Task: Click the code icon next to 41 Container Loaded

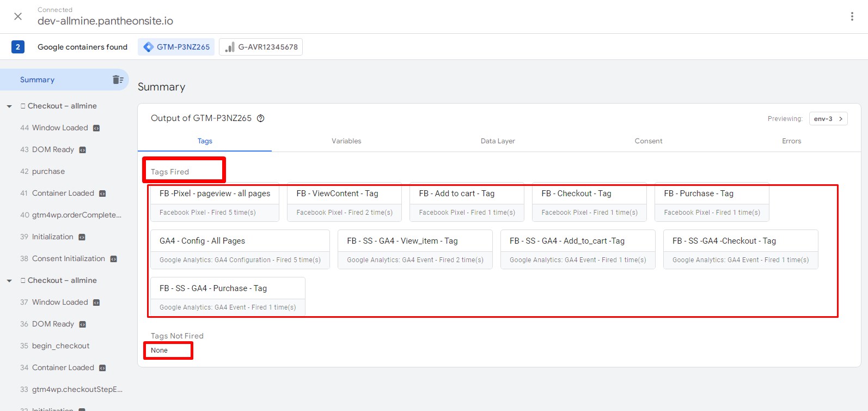Action: tap(102, 194)
